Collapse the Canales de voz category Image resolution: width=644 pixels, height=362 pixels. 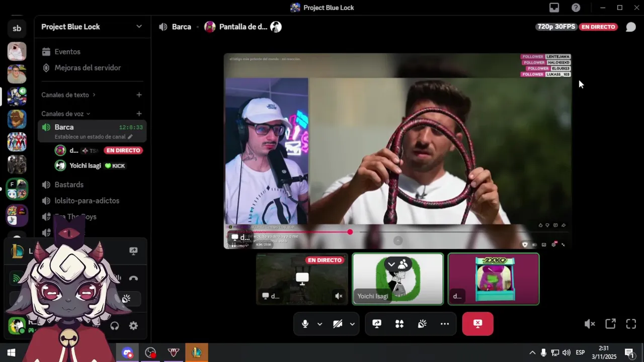[x=66, y=114]
